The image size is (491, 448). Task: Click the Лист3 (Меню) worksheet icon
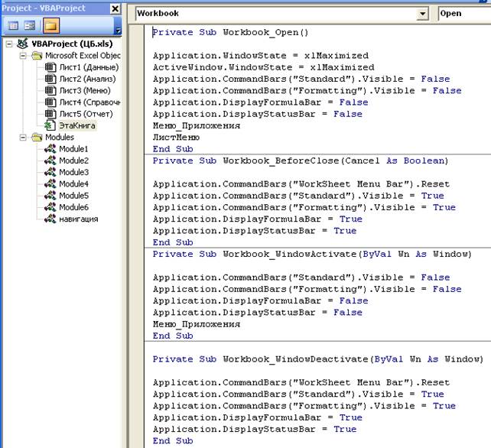pyautogui.click(x=50, y=90)
